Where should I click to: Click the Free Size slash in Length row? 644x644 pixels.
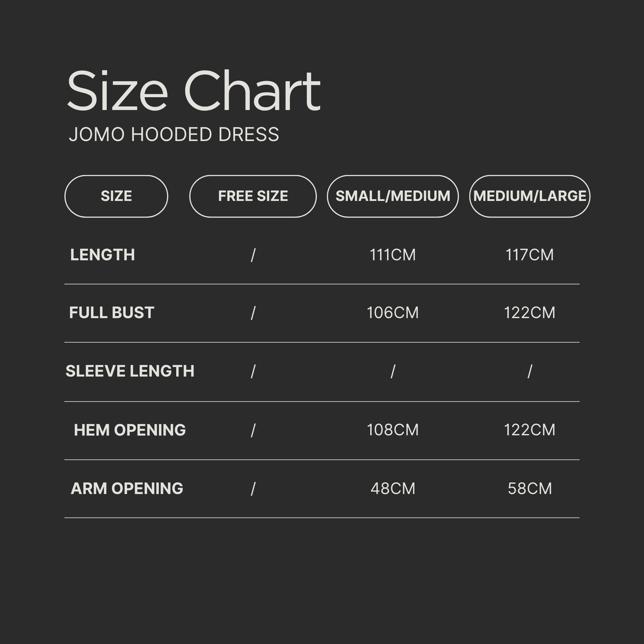pos(253,255)
